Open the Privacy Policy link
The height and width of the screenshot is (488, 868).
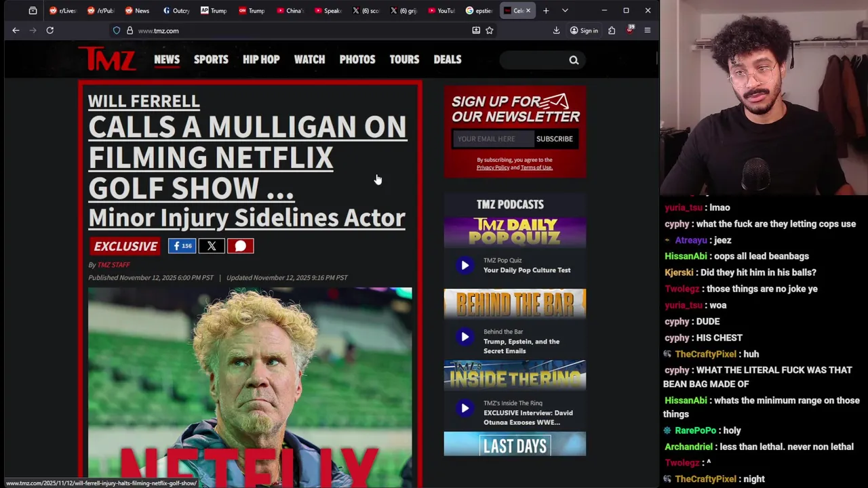493,167
